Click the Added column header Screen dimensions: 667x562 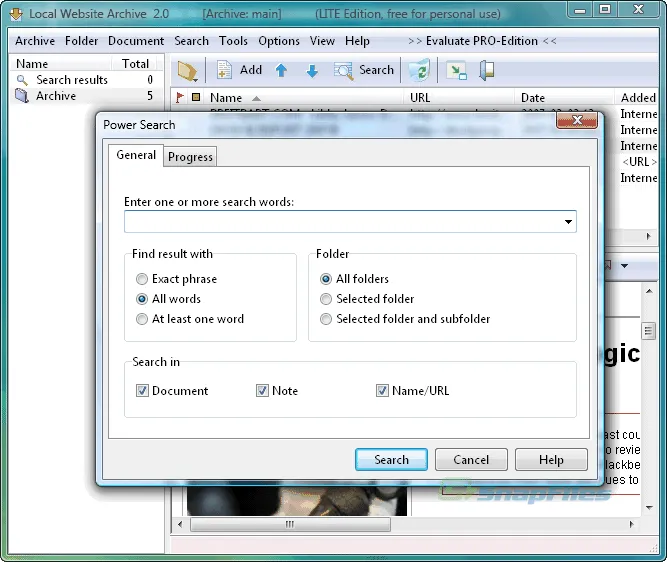[x=638, y=98]
